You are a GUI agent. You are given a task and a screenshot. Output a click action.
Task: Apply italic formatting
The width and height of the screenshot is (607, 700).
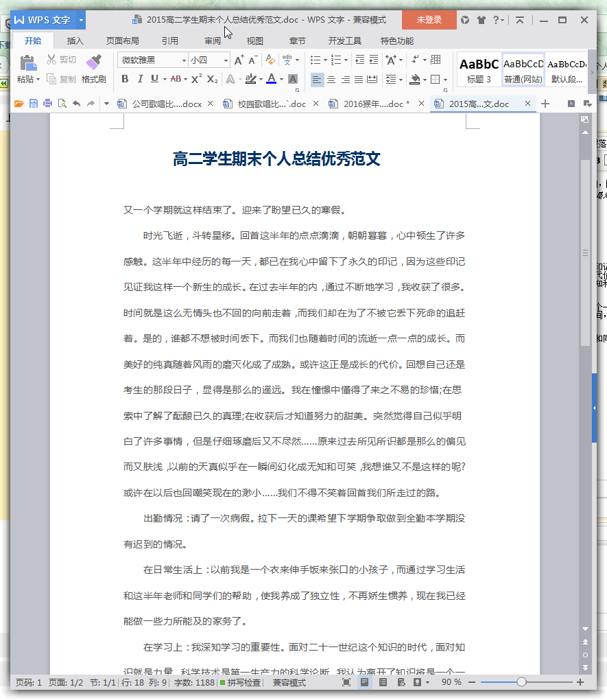139,79
